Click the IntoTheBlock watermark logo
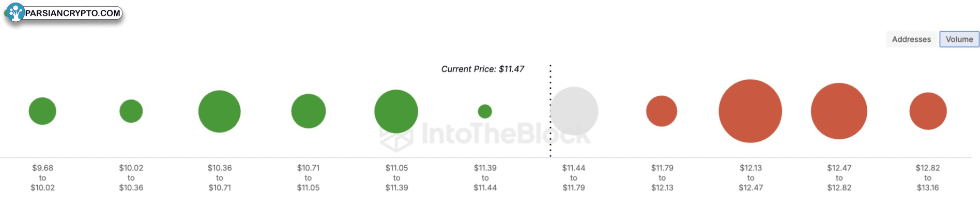Screen dimensions: 980x203 coord(484,134)
